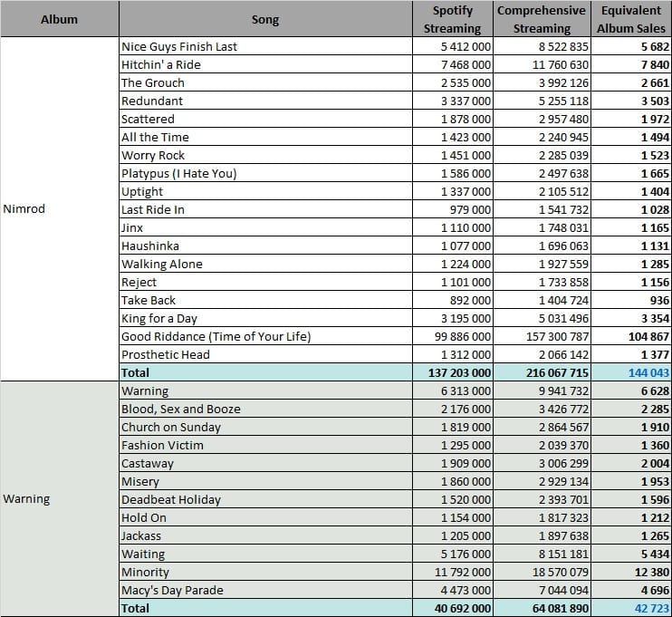This screenshot has height=617, width=672.
Task: Select the Warning title track song cell
Action: [265, 390]
